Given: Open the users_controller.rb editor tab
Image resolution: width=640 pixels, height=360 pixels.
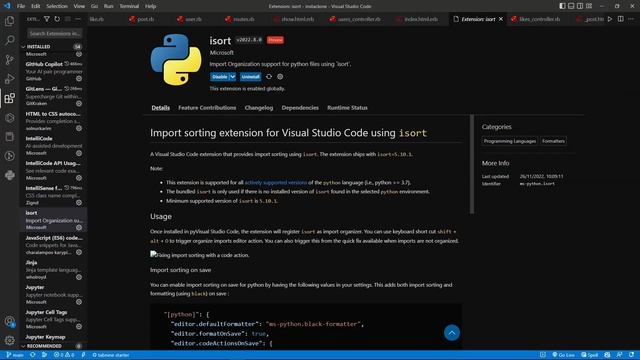Looking at the screenshot, I should point(355,19).
